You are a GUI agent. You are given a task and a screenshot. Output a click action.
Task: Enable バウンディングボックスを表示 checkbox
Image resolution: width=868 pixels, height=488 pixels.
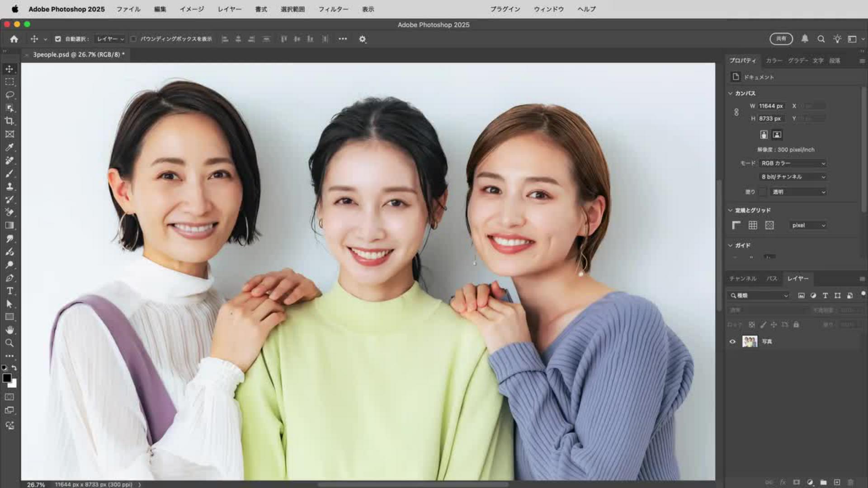click(x=133, y=39)
